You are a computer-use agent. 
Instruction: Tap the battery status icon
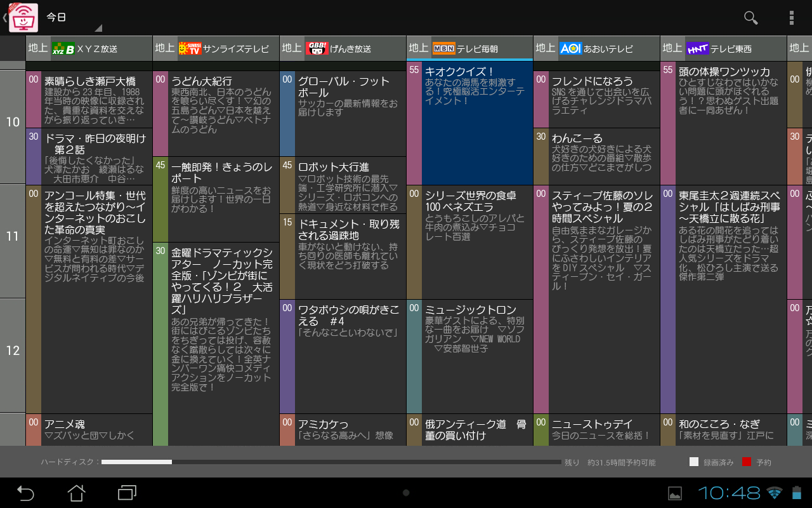click(796, 493)
